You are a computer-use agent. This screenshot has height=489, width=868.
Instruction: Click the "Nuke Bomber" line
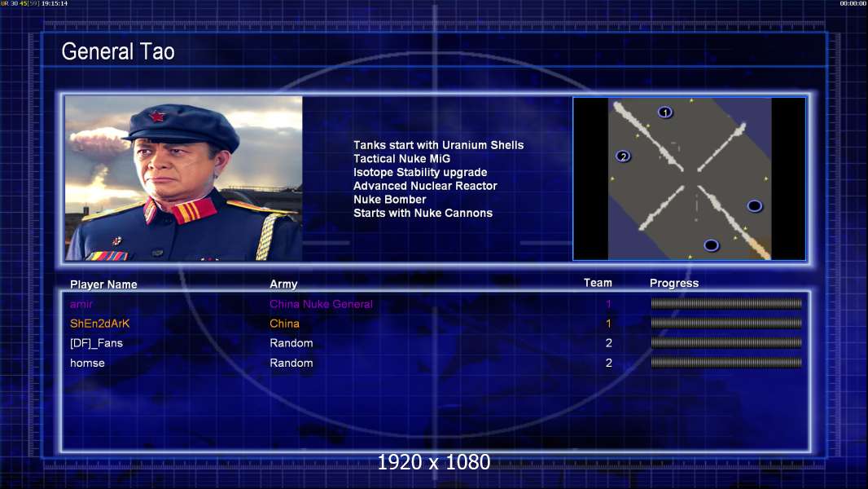[x=390, y=200]
